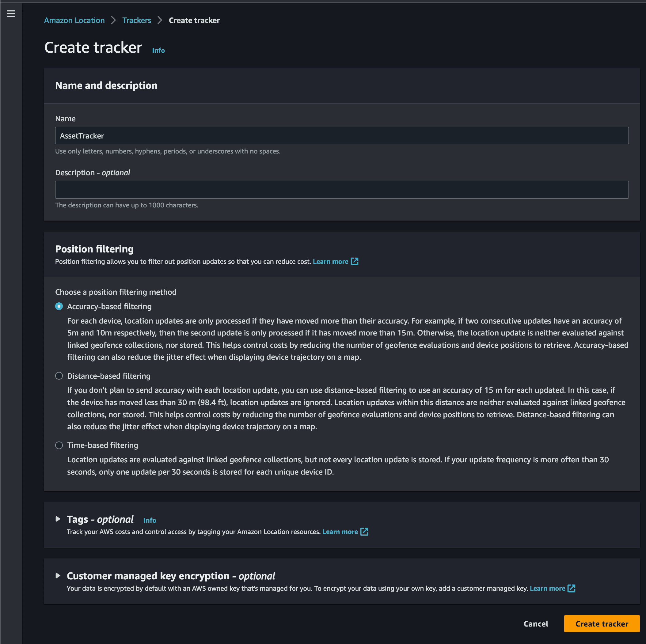Expand Customer managed key encryption section
Viewport: 646px width, 644px height.
tap(58, 575)
